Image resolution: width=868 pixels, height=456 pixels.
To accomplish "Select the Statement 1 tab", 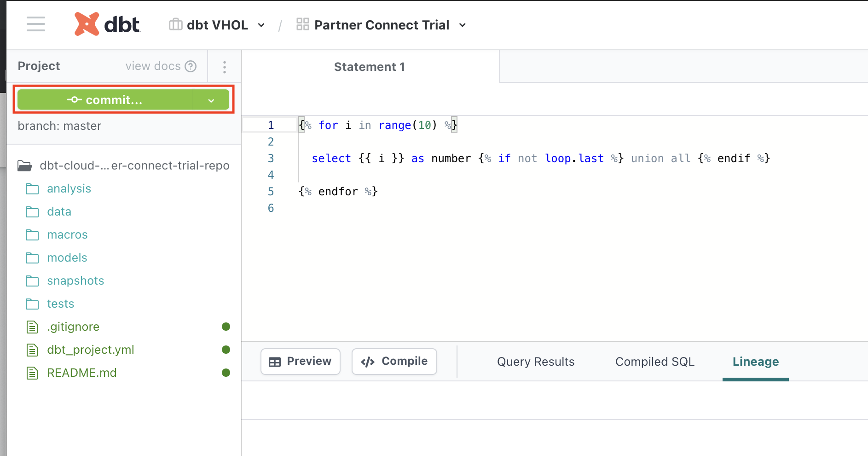I will pyautogui.click(x=369, y=66).
